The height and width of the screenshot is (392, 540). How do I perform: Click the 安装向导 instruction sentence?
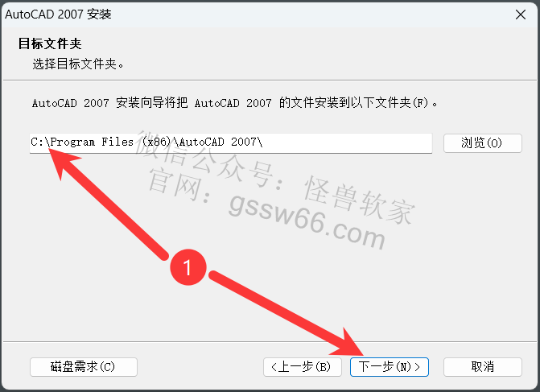(235, 103)
